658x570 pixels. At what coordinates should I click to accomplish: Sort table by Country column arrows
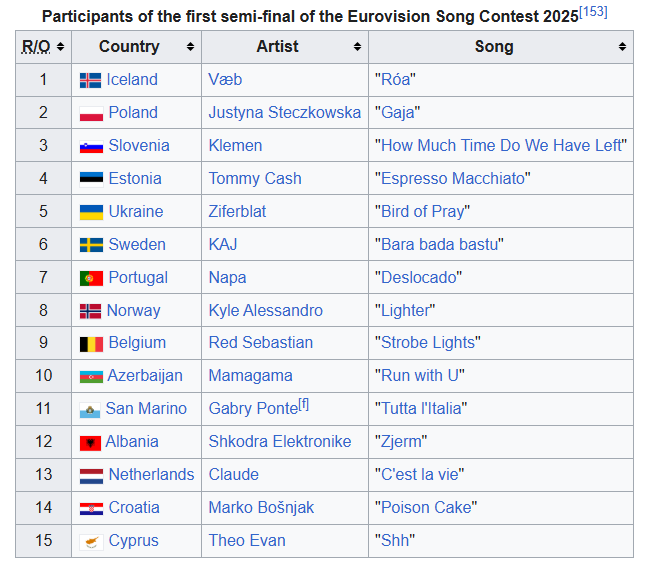[x=191, y=47]
